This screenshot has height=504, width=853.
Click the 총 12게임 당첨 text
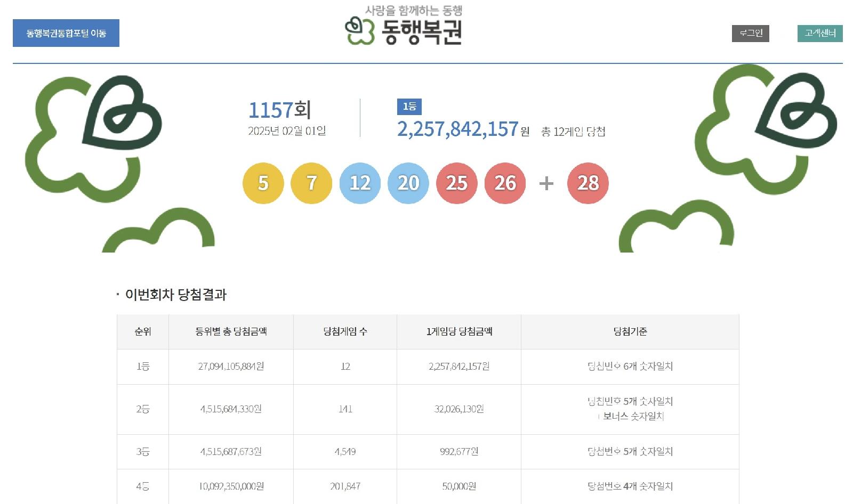(x=573, y=132)
